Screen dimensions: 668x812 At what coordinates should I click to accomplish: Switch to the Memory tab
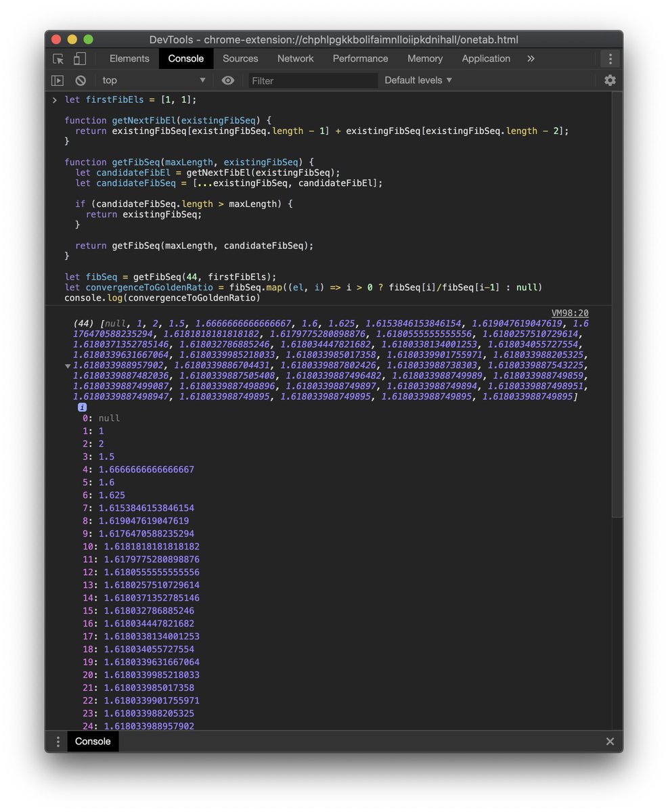pos(425,59)
